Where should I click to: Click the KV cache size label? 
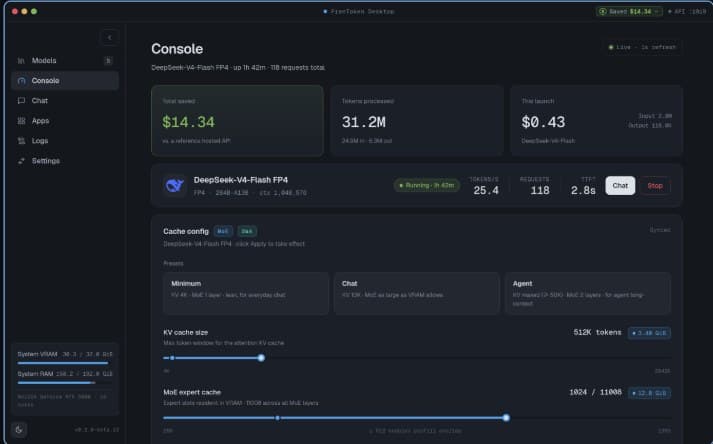186,333
